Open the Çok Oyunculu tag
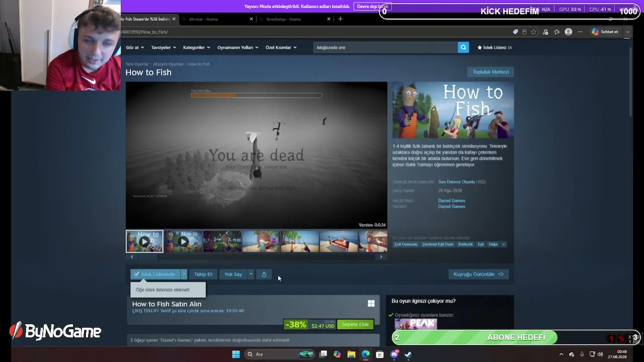The image size is (644, 362). [406, 244]
